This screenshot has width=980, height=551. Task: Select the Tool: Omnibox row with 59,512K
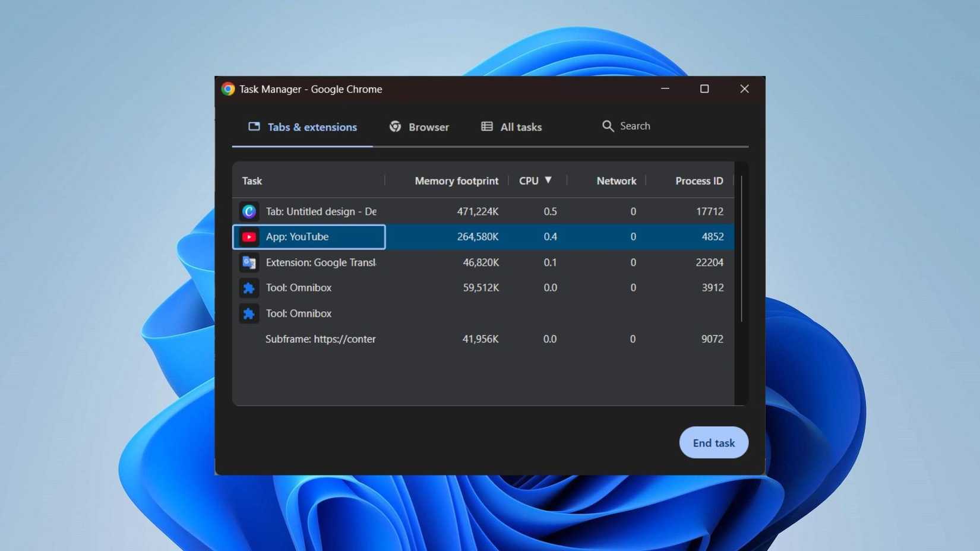pos(483,288)
